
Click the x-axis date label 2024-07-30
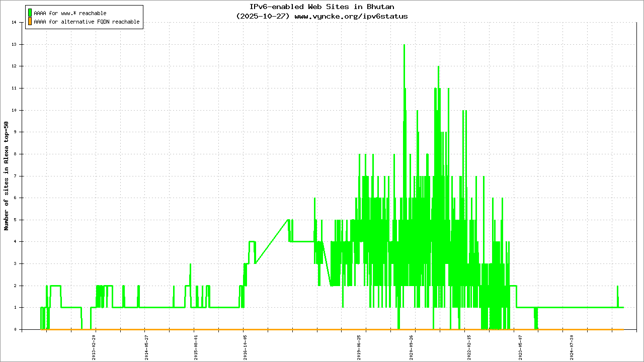point(572,347)
